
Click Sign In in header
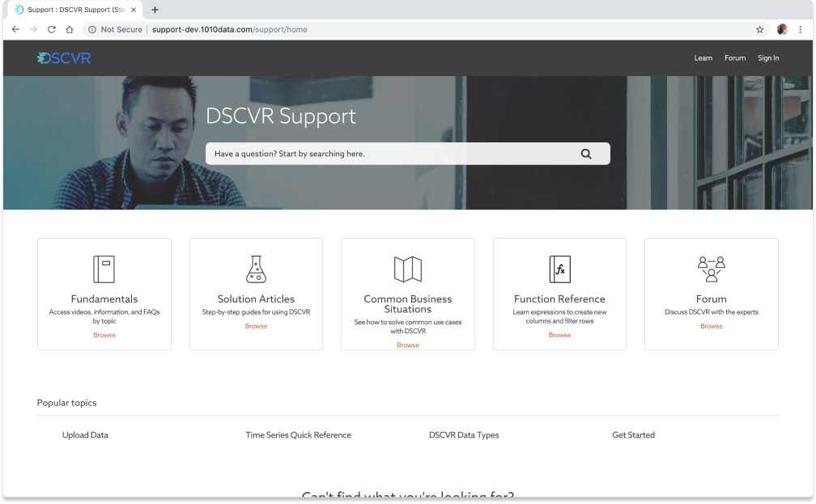click(x=768, y=58)
